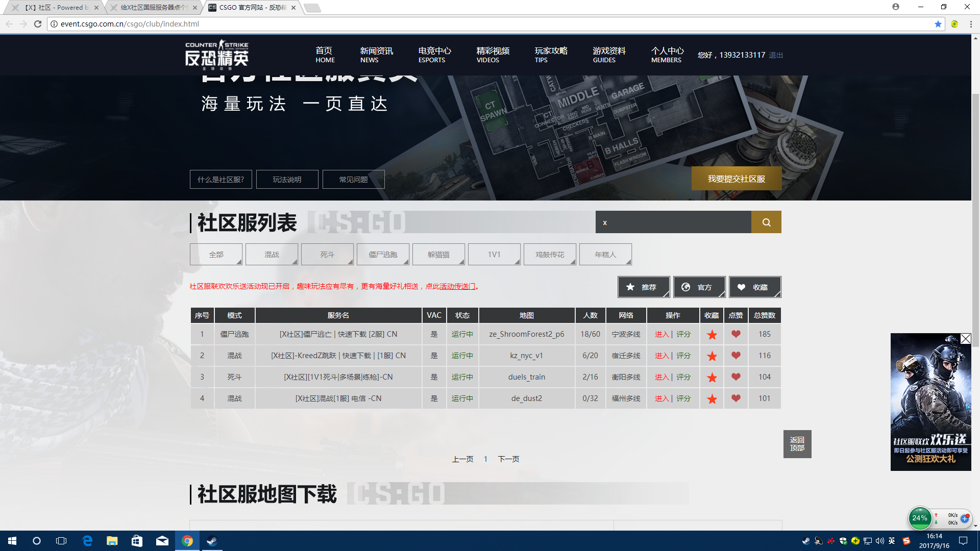Image resolution: width=980 pixels, height=551 pixels.
Task: Open the 混战 filter dropdown
Action: tap(272, 254)
